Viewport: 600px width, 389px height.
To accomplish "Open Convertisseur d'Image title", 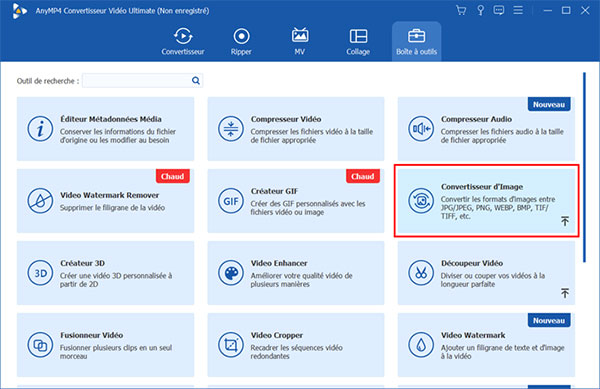I will point(482,187).
